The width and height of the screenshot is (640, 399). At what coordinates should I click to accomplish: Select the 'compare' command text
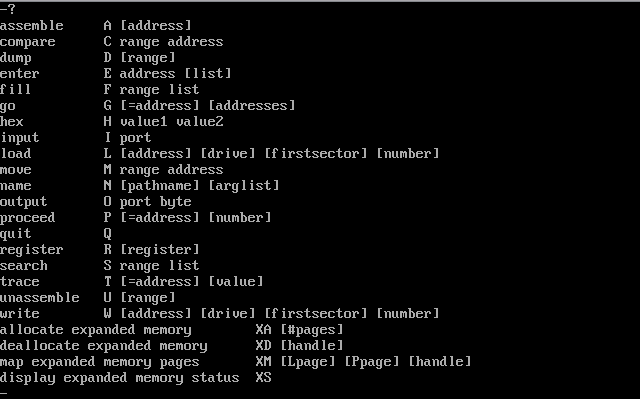[27, 42]
